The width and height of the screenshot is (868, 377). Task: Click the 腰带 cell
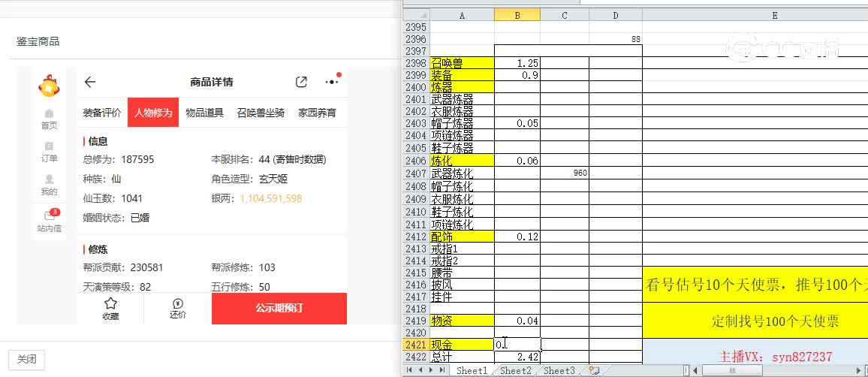point(463,273)
